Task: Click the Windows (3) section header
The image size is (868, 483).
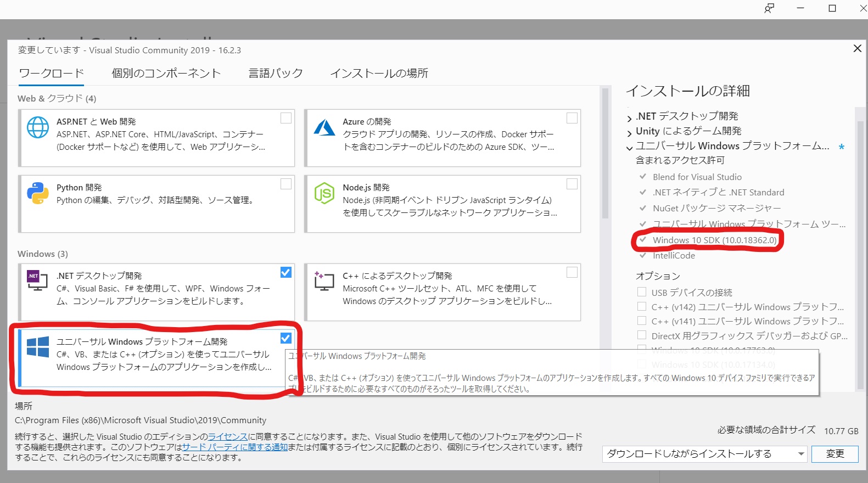Action: (43, 254)
